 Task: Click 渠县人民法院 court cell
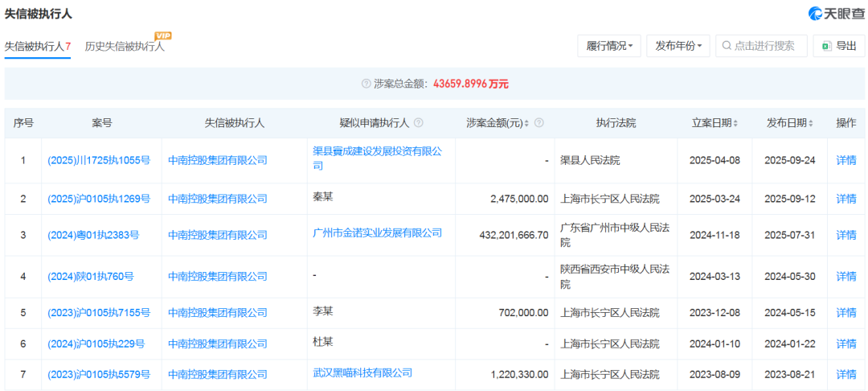pos(590,161)
